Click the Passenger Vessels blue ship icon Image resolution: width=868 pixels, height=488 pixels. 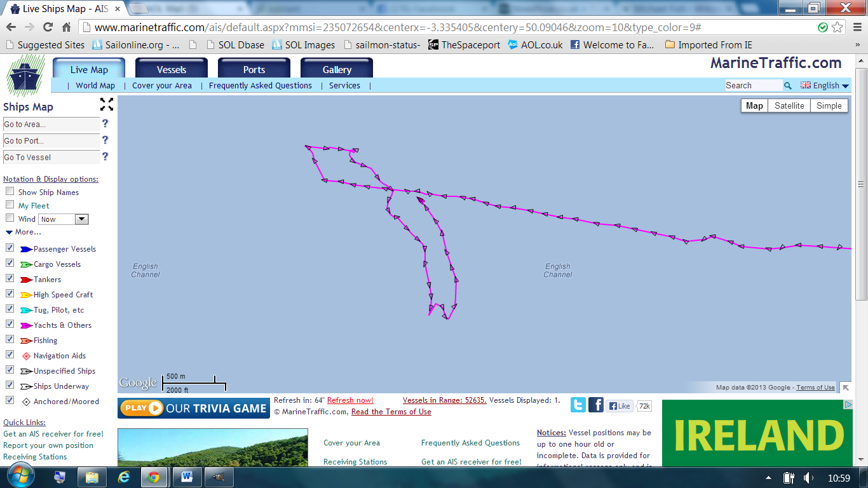(26, 249)
